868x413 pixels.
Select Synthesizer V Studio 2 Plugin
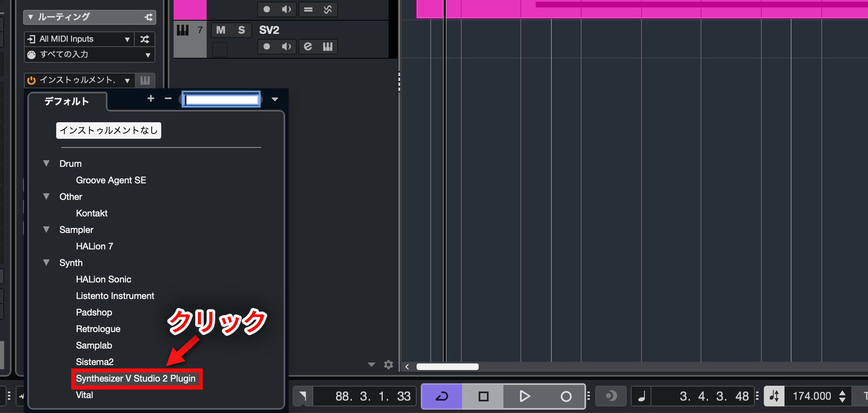[x=136, y=378]
